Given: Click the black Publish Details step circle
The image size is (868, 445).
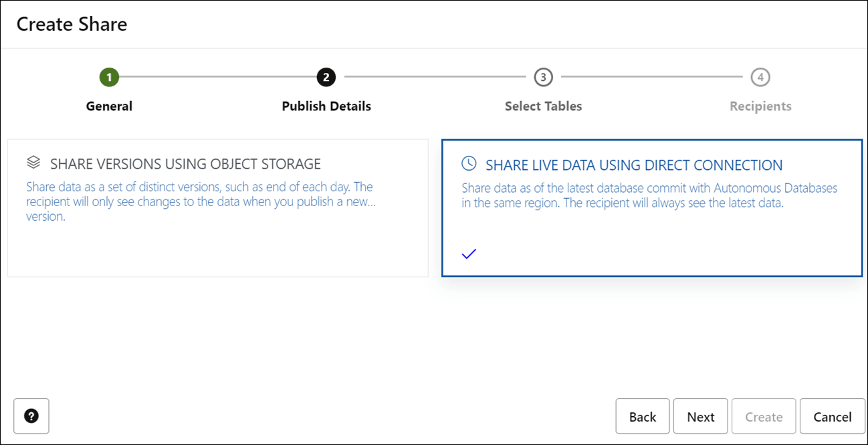Looking at the screenshot, I should tap(326, 76).
